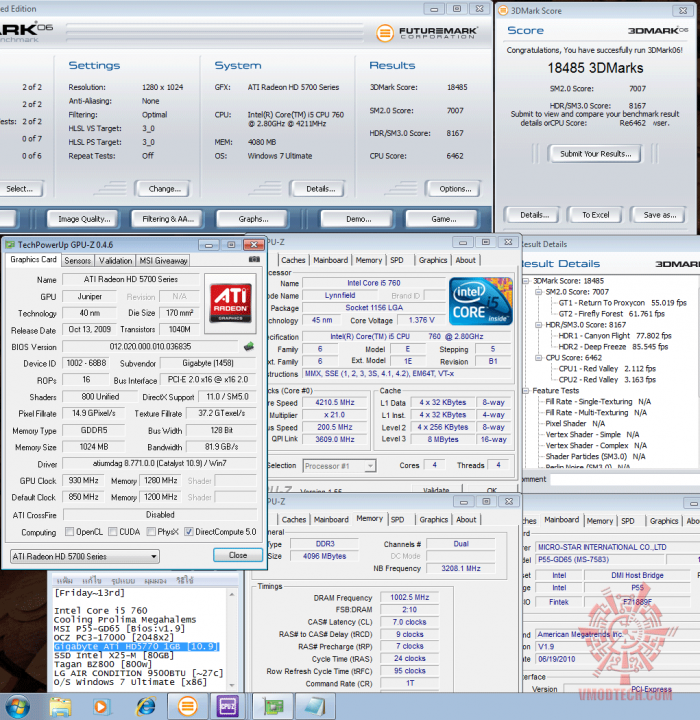700x720 pixels.
Task: Click the BIOS save chip icon in GPU-Z
Action: click(x=248, y=346)
